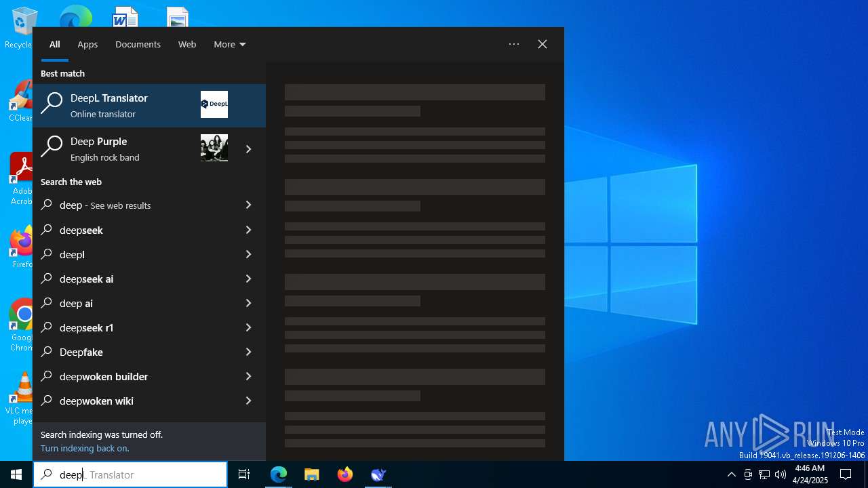This screenshot has height=488, width=868.
Task: Open File Explorer from the taskbar
Action: [312, 474]
